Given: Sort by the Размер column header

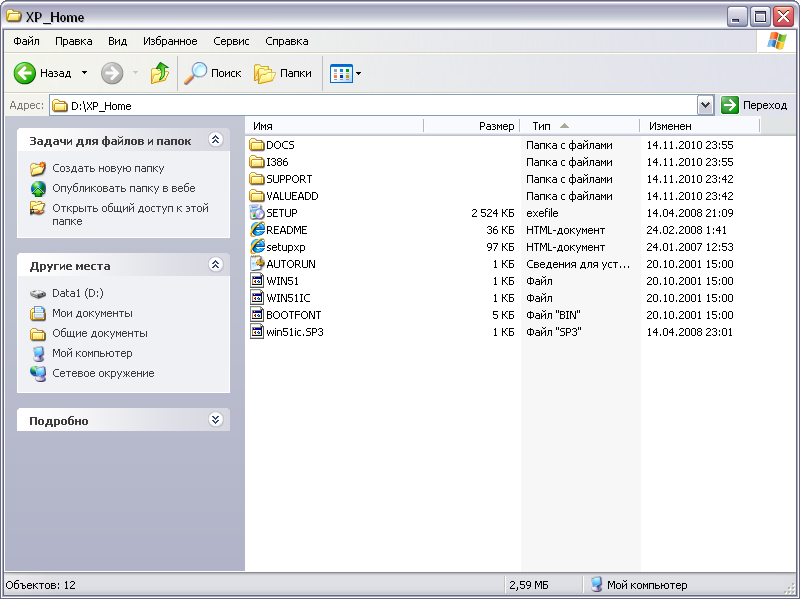Looking at the screenshot, I should tap(472, 126).
